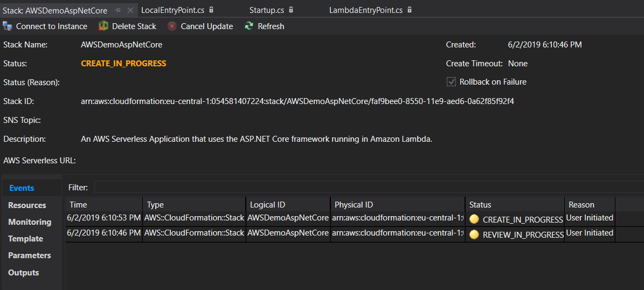
Task: Click Connect to Instance button label
Action: (x=52, y=26)
